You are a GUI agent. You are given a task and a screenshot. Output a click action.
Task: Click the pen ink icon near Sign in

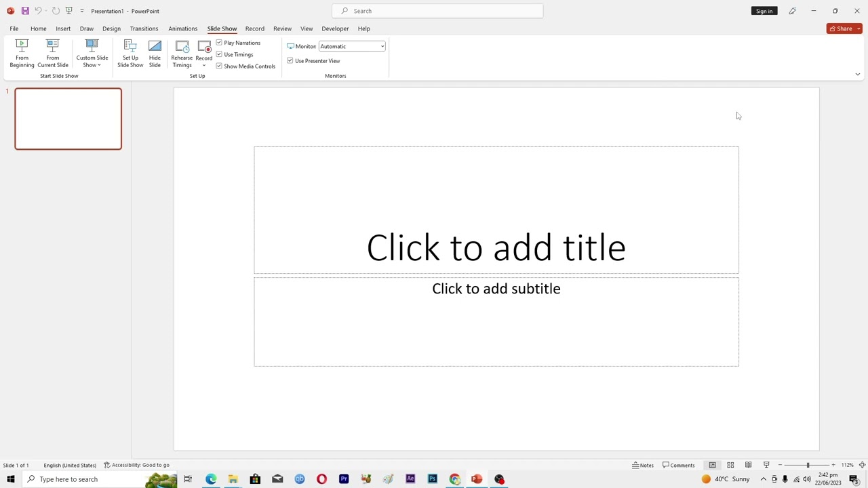coord(792,11)
